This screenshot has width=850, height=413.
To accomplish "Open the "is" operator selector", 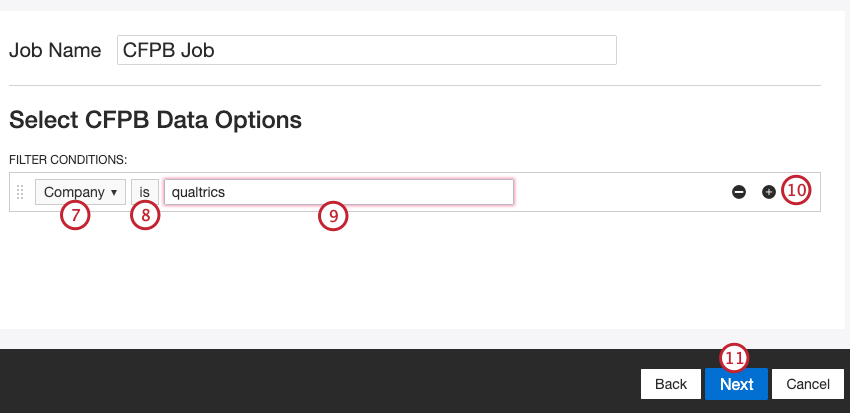I will pyautogui.click(x=144, y=192).
